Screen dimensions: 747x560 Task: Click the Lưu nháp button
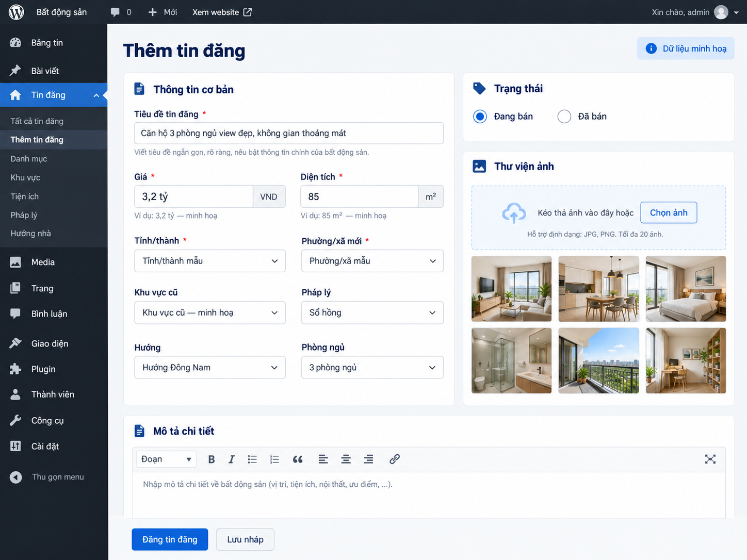tap(246, 539)
